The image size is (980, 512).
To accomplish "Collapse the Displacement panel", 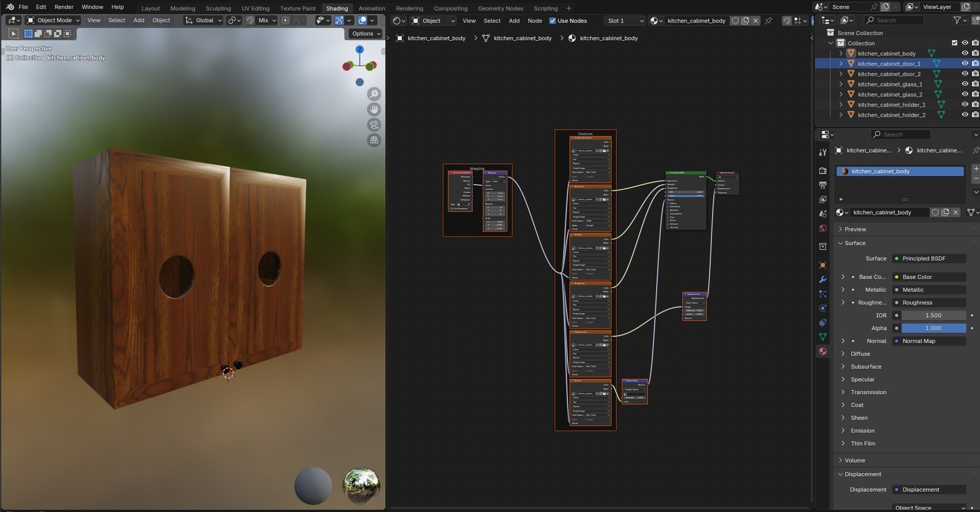I will pos(863,474).
